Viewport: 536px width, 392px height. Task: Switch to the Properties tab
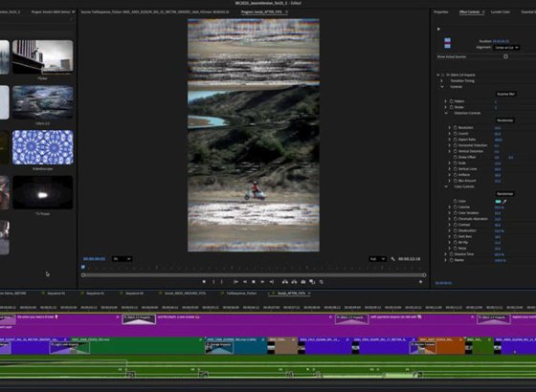(x=441, y=11)
